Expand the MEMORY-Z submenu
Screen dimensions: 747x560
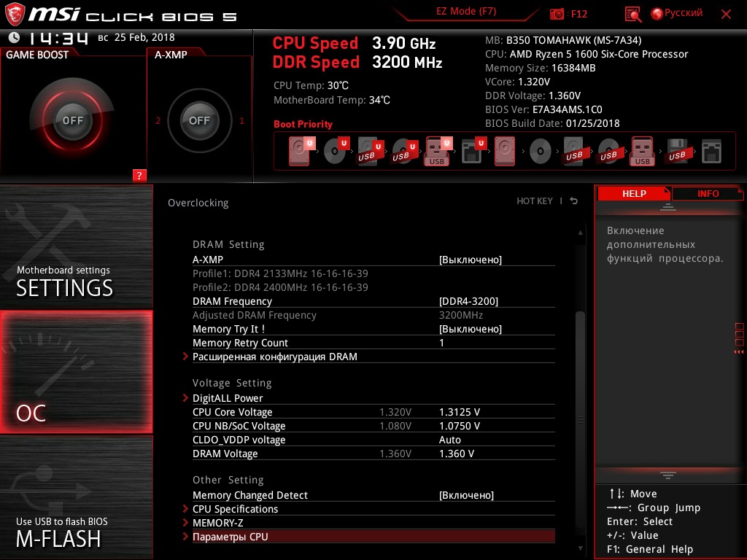click(x=217, y=523)
